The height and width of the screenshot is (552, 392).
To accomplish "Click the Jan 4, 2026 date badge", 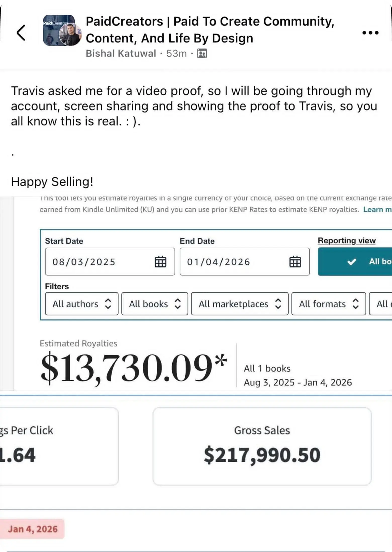I will click(32, 529).
